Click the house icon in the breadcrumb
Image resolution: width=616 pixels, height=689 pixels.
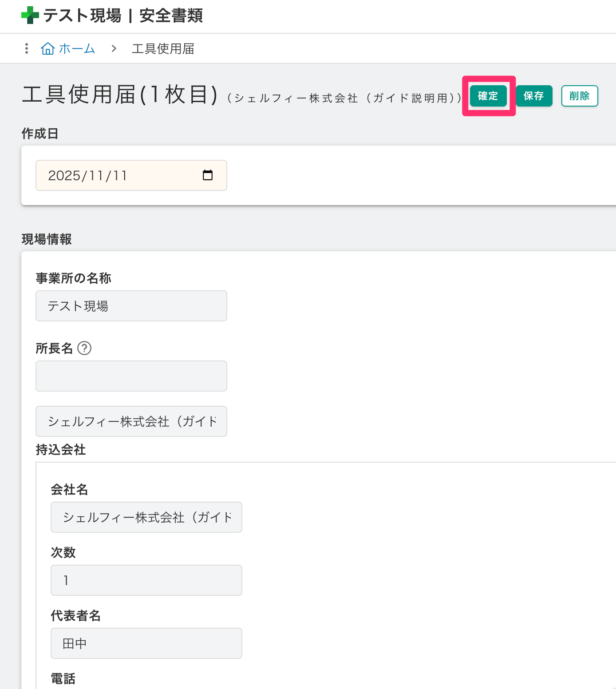[47, 48]
